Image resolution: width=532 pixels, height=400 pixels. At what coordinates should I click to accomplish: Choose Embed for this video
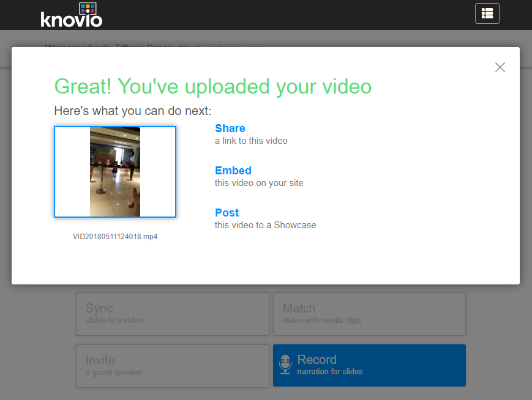click(233, 171)
